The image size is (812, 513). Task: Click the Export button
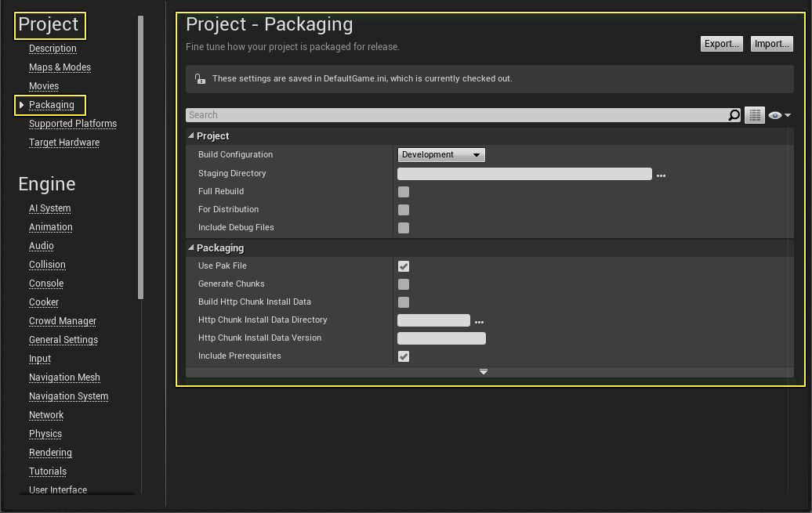pyautogui.click(x=720, y=44)
